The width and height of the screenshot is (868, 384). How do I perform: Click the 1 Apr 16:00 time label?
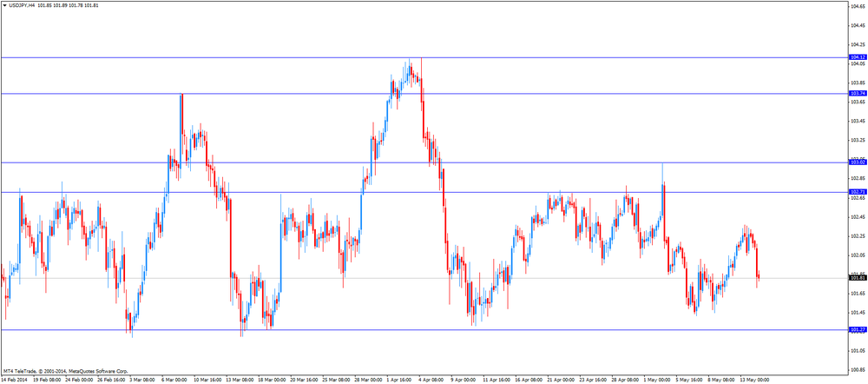pos(399,381)
